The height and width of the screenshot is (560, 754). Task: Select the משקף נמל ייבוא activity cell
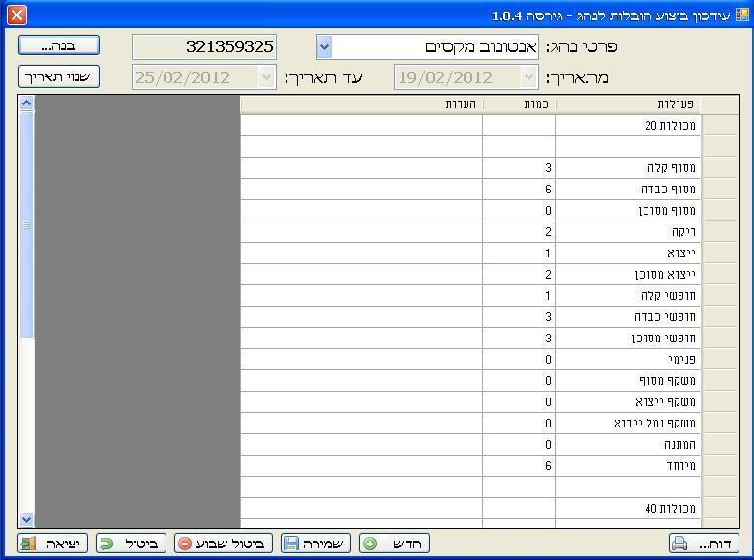(627, 424)
